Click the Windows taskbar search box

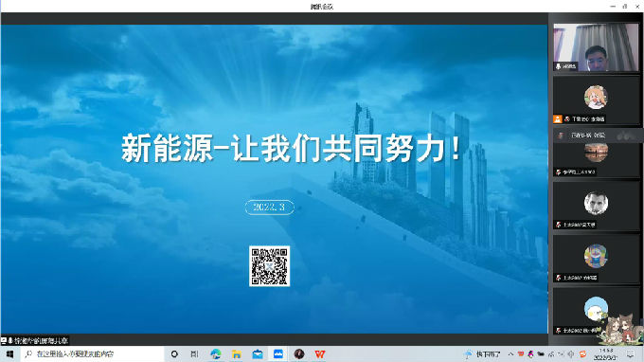click(92, 353)
